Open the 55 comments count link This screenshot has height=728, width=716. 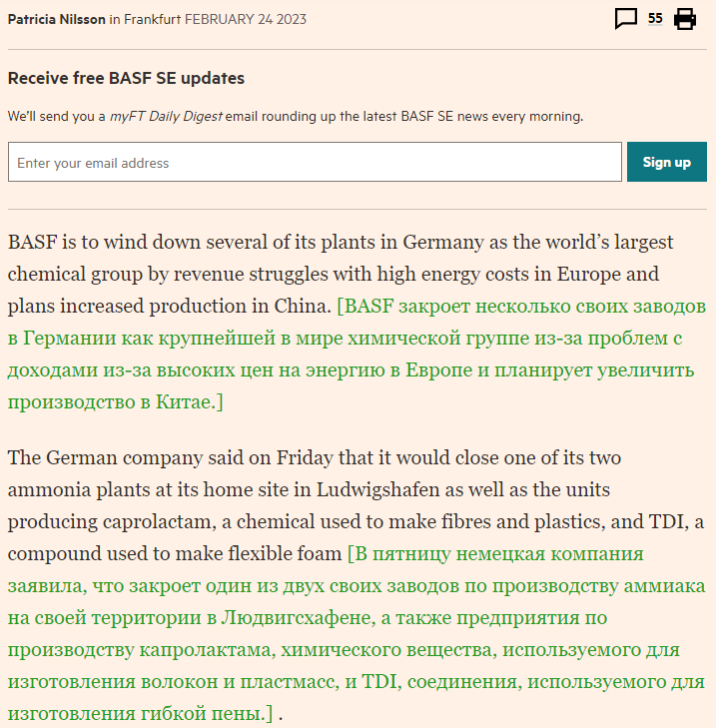point(655,19)
